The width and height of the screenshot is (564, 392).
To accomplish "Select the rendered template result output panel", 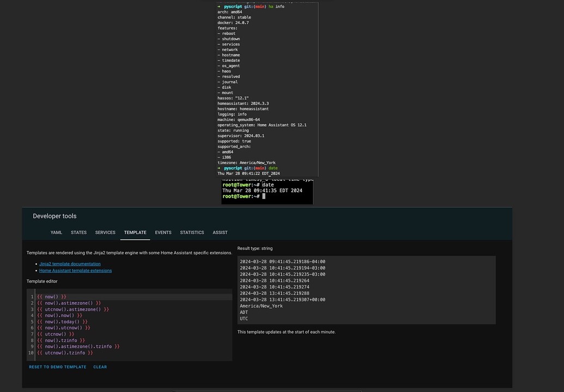I will (366, 290).
